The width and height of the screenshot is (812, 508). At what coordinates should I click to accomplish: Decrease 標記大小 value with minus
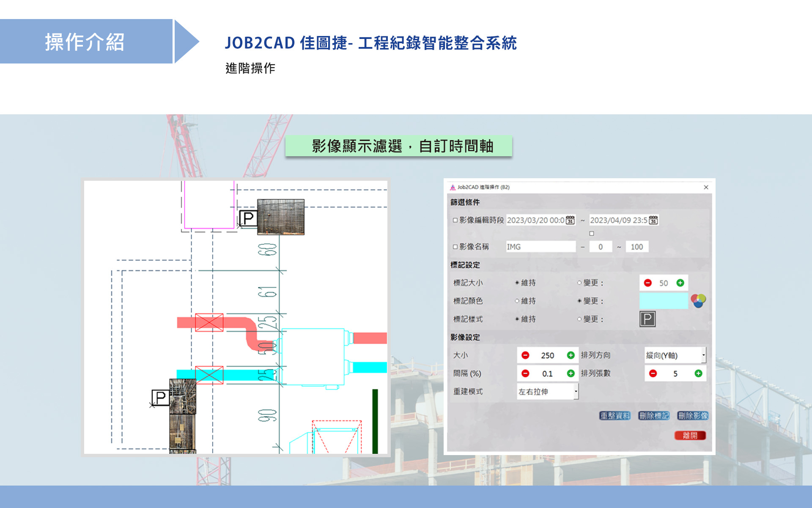647,283
